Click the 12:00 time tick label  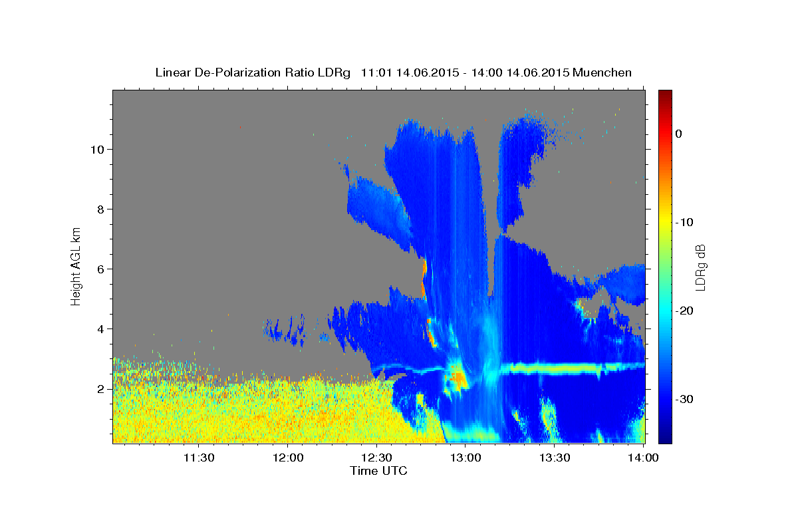pyautogui.click(x=288, y=458)
